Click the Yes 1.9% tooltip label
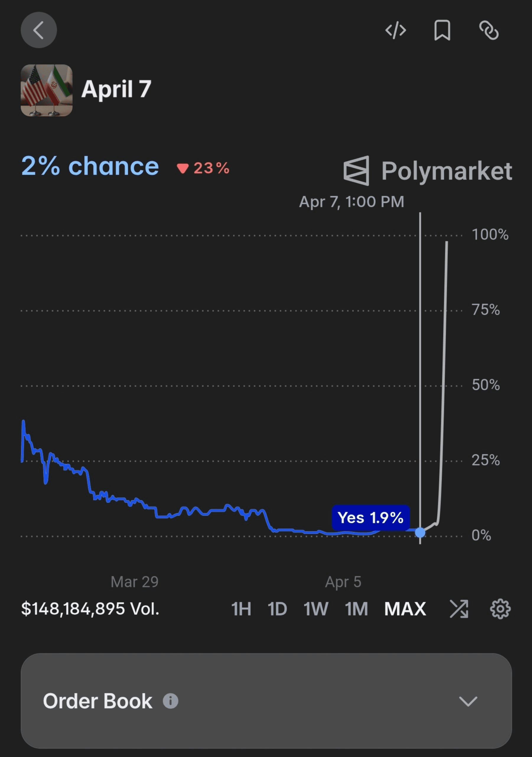Viewport: 532px width, 757px height. (371, 518)
